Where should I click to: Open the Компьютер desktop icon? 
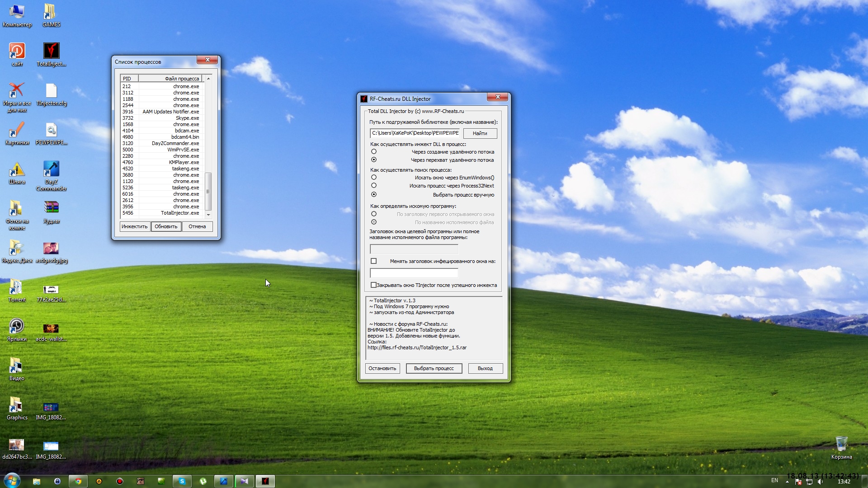point(17,16)
